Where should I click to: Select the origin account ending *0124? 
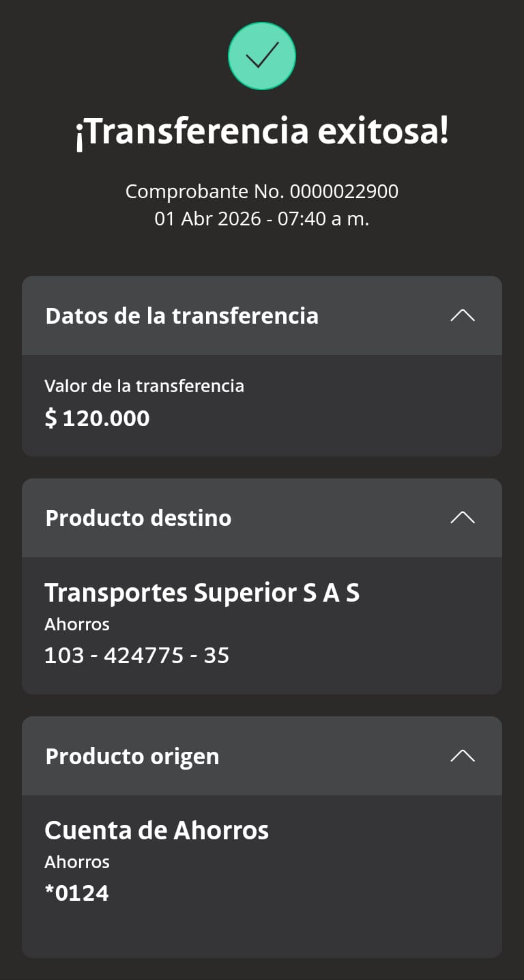tap(76, 893)
